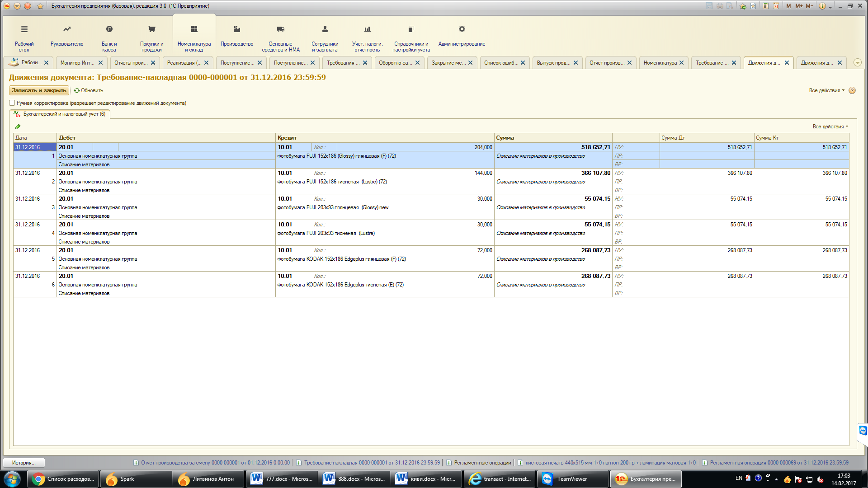Open the Производство section

pyautogui.click(x=236, y=35)
